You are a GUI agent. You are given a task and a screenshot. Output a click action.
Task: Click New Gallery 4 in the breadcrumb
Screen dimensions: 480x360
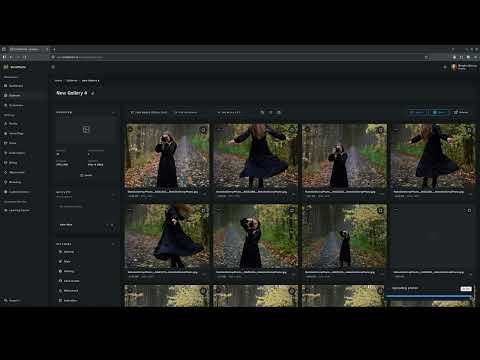pos(90,81)
